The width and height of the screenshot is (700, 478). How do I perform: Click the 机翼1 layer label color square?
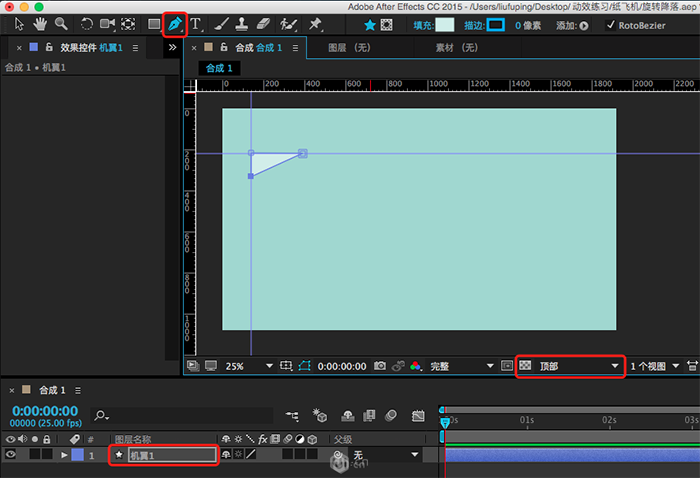click(x=78, y=455)
